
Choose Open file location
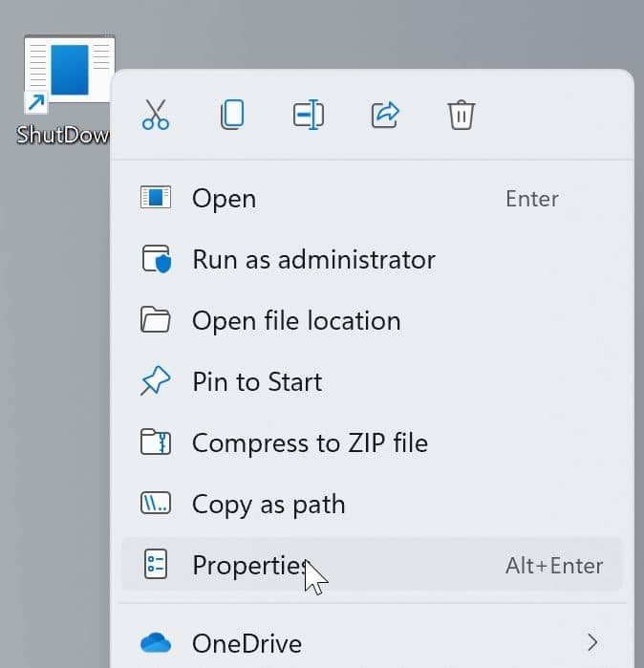(x=296, y=321)
